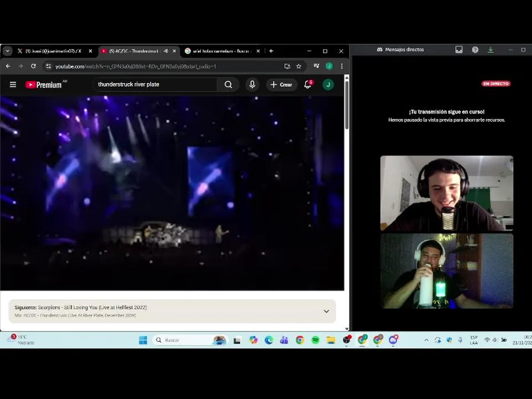
Task: Reload the YouTube page
Action: pos(33,66)
